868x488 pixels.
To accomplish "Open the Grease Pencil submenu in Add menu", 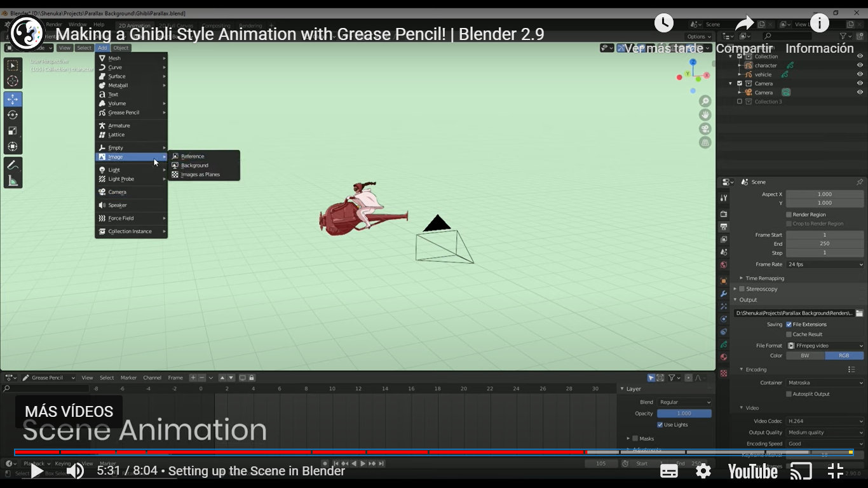I will pos(132,112).
